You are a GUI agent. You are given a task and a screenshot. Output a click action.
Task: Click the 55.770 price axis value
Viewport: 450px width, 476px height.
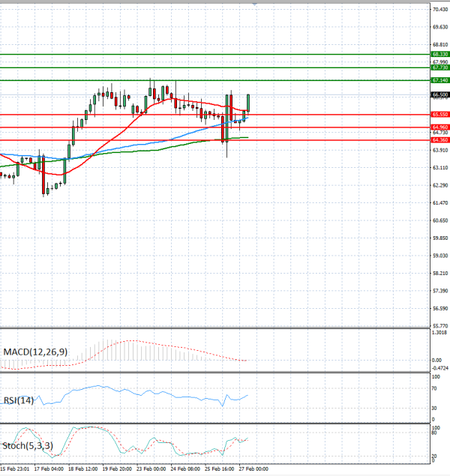pyautogui.click(x=439, y=326)
